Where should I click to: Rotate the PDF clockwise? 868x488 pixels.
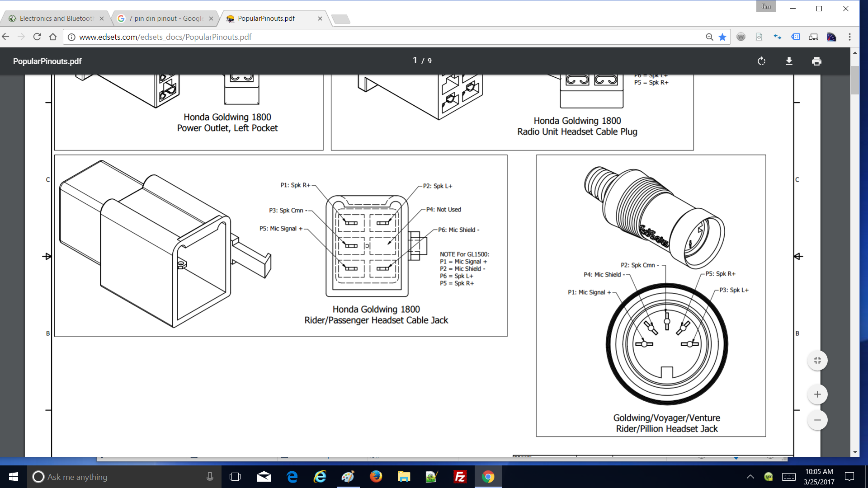pyautogui.click(x=761, y=61)
